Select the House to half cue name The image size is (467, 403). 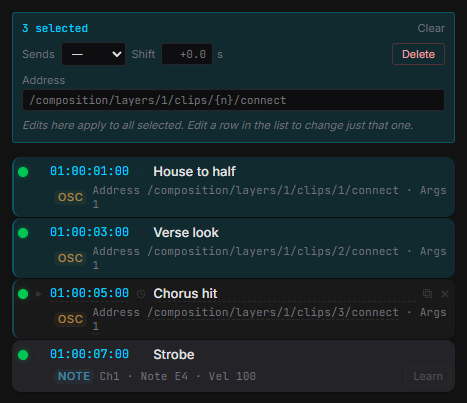coord(194,172)
